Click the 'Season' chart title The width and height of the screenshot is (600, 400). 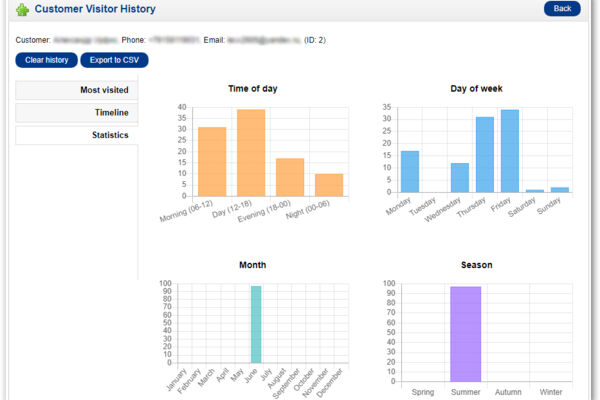tap(476, 265)
